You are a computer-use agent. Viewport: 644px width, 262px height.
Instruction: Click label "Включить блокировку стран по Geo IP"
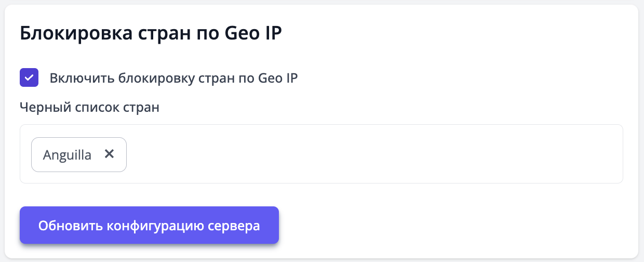click(x=173, y=78)
